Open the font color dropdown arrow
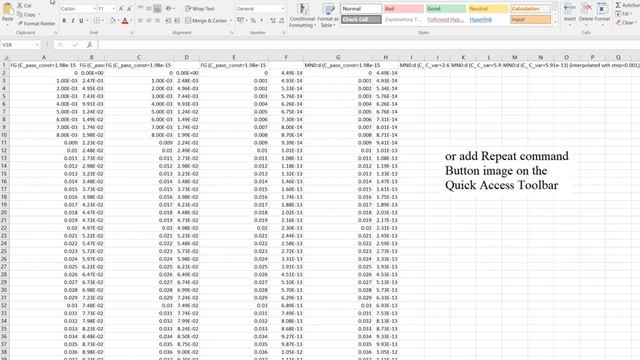The image size is (640, 360). click(131, 20)
